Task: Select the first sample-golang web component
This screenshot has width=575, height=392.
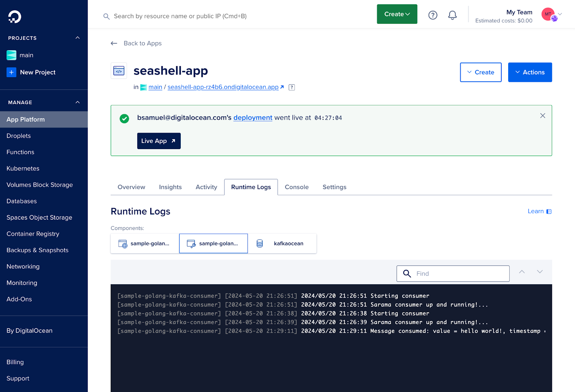Action: (145, 244)
